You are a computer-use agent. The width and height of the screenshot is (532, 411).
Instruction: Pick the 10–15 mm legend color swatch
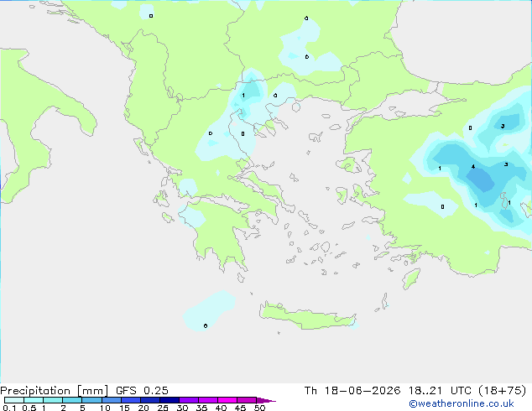(112, 400)
